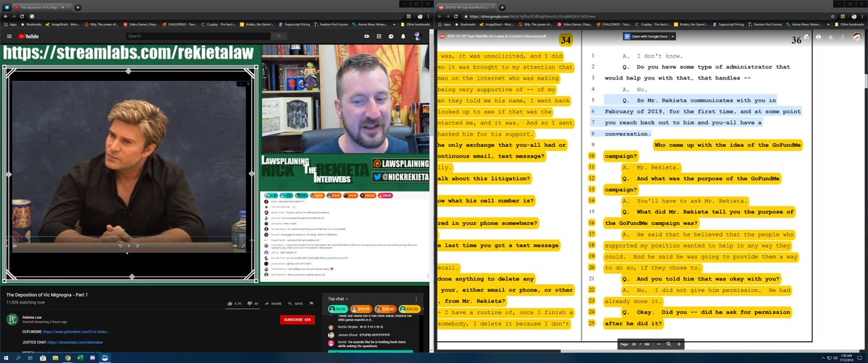Download the PDF from Drive viewer

pyautogui.click(x=831, y=37)
